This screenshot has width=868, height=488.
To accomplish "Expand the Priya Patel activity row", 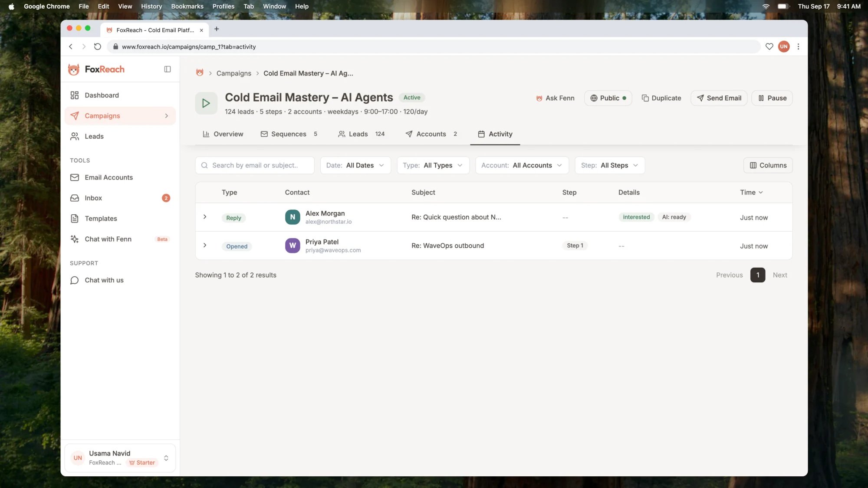I will [x=205, y=246].
